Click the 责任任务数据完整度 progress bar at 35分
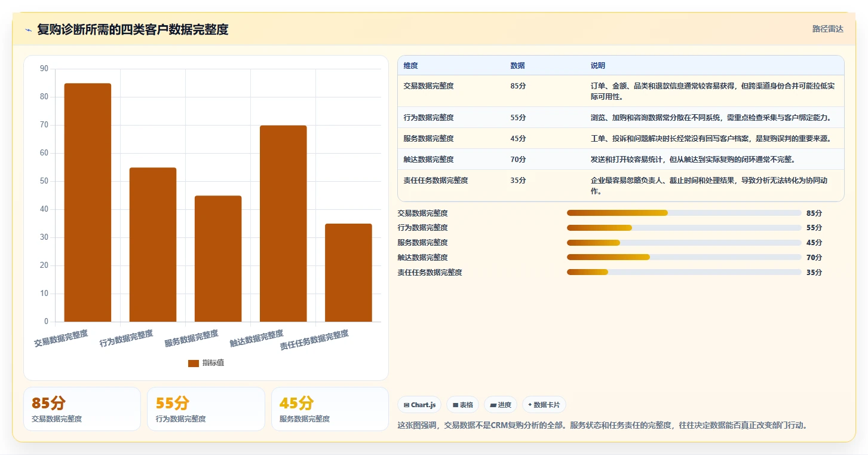The image size is (868, 455). pos(684,272)
